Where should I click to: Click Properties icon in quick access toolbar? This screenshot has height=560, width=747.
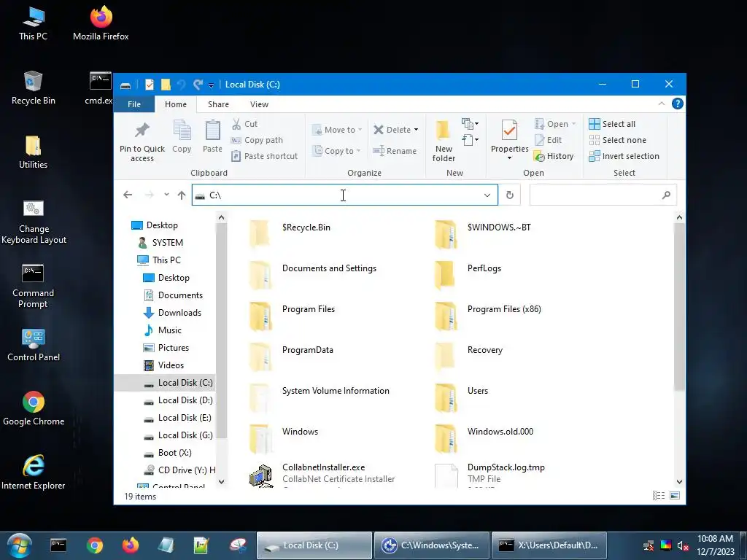click(x=149, y=85)
